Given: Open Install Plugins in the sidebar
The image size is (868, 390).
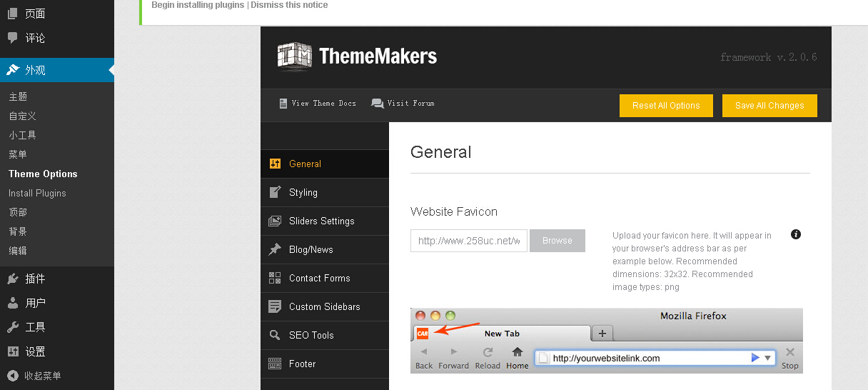Looking at the screenshot, I should [37, 193].
